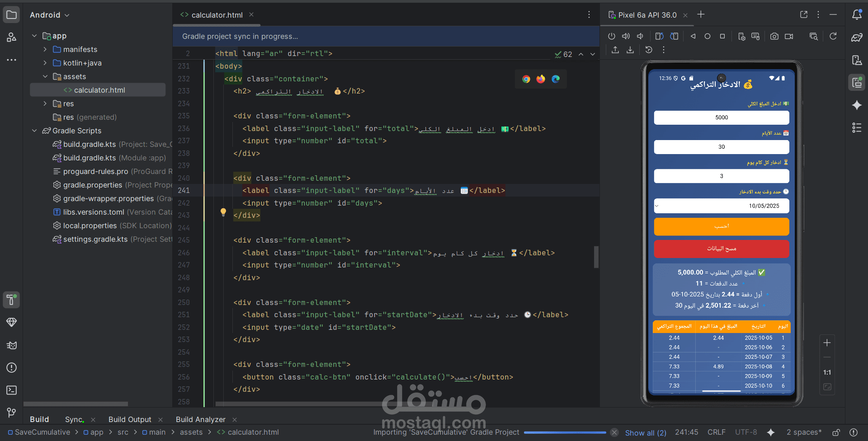Image resolution: width=868 pixels, height=441 pixels.
Task: Record emulator screen video icon
Action: pos(789,36)
